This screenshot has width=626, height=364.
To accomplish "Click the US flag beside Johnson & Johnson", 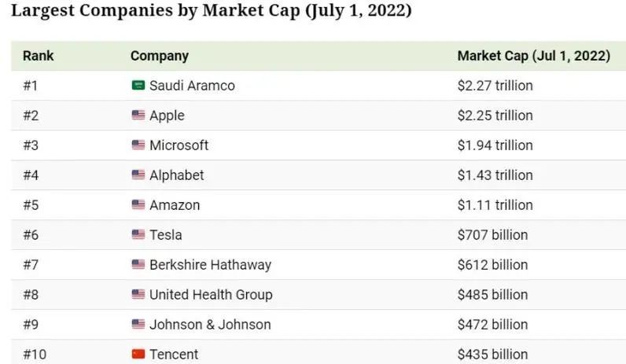I will tap(138, 325).
